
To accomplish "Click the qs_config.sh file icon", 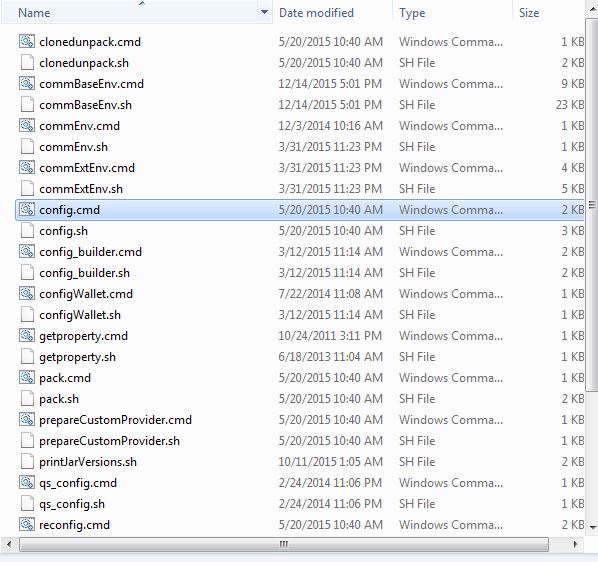I will pos(27,503).
